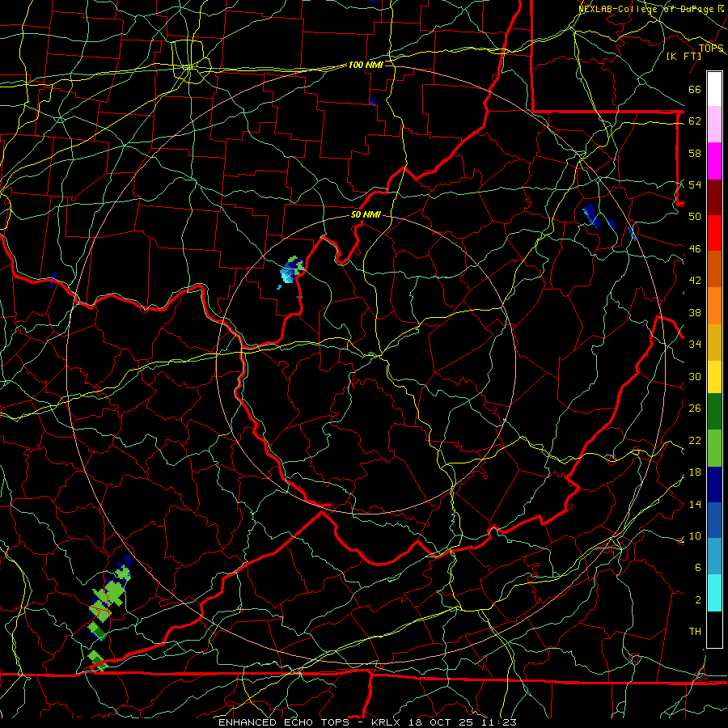Select the dark red legend swatch near 54
The height and width of the screenshot is (728, 728).
point(714,197)
